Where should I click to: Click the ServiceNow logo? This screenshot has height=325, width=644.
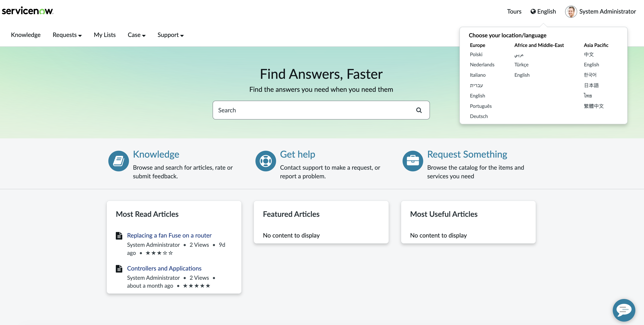pyautogui.click(x=27, y=11)
